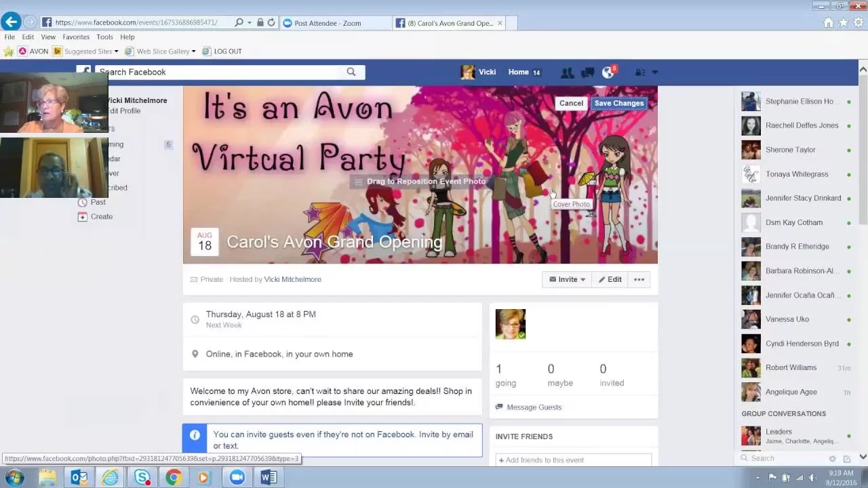Close Carol's Avon Grand Opening tab

(500, 23)
